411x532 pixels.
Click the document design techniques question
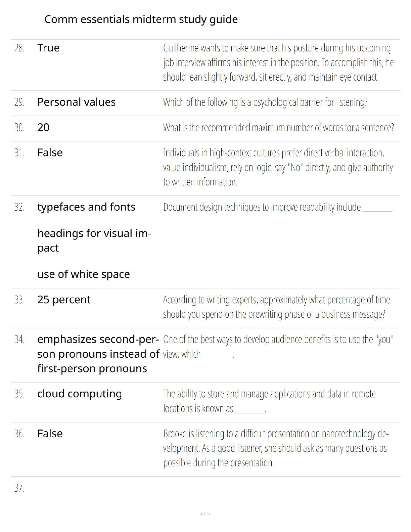pyautogui.click(x=278, y=207)
